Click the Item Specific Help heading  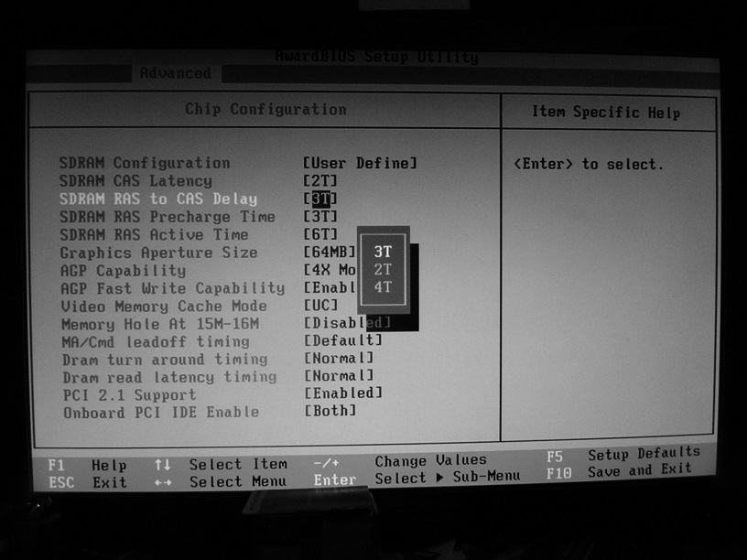[x=606, y=113]
